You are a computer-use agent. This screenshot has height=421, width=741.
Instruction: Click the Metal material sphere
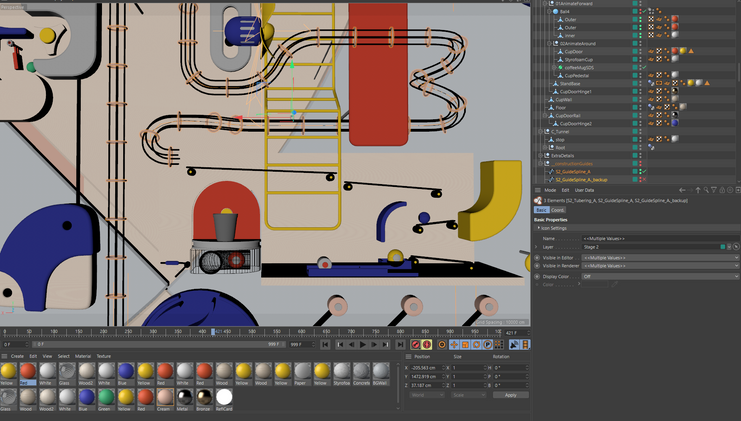182,398
